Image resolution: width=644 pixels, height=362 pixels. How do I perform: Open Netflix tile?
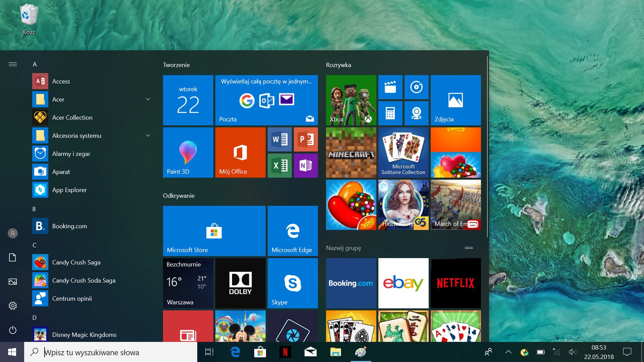[456, 283]
